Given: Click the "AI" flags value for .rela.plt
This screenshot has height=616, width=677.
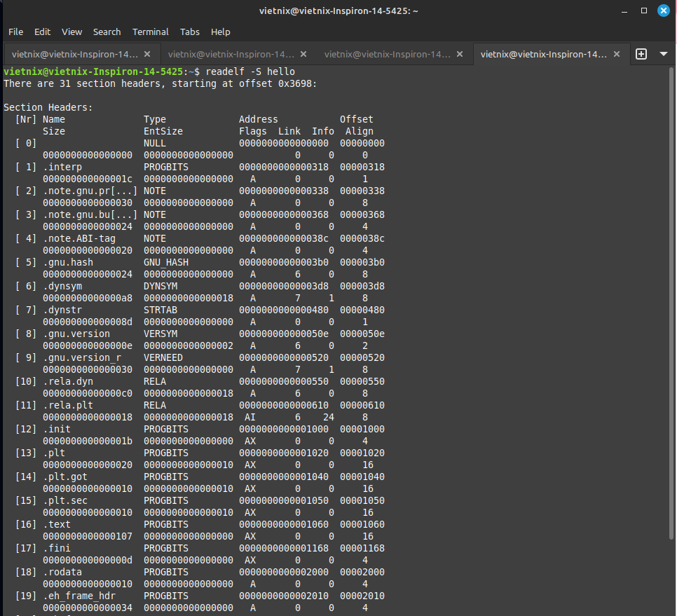Looking at the screenshot, I should point(250,418).
